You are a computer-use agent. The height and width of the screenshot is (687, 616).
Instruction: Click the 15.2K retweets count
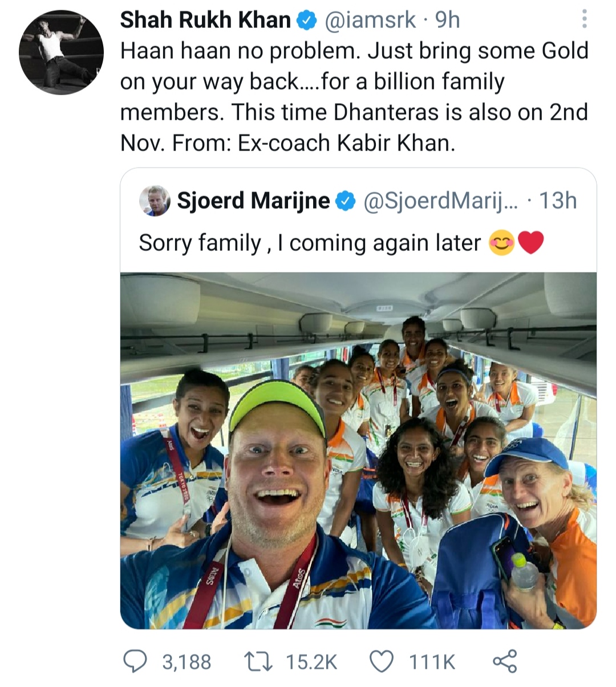[x=311, y=662]
